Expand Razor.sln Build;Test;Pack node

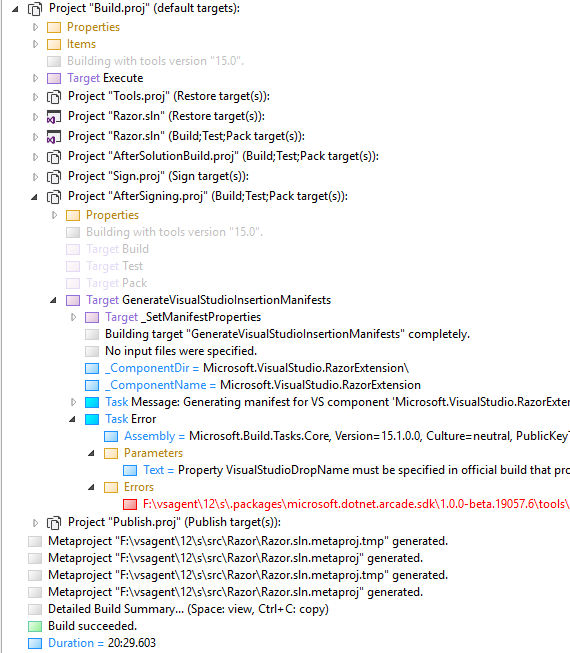coord(35,137)
